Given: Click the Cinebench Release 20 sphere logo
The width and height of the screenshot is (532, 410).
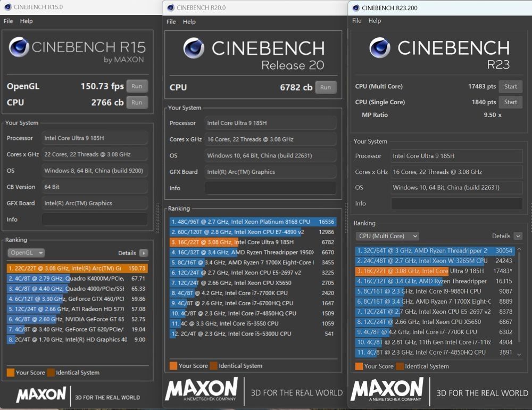Looking at the screenshot, I should pyautogui.click(x=194, y=48).
